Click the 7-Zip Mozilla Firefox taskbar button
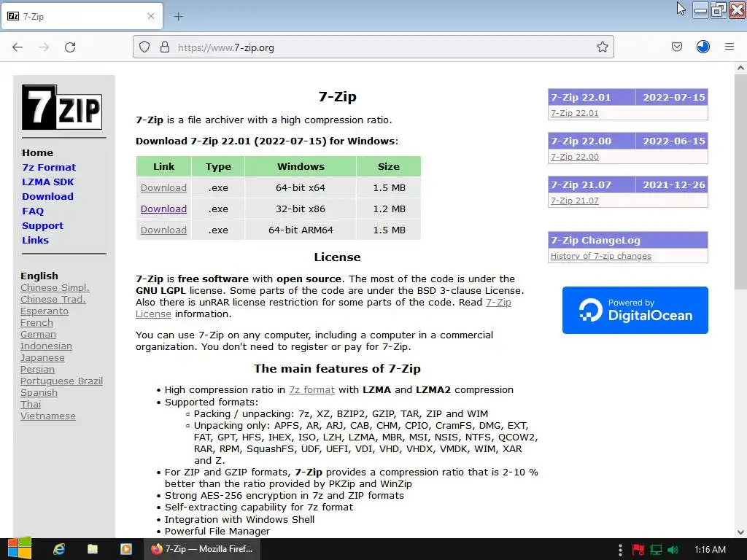The image size is (747, 560). pos(202,549)
